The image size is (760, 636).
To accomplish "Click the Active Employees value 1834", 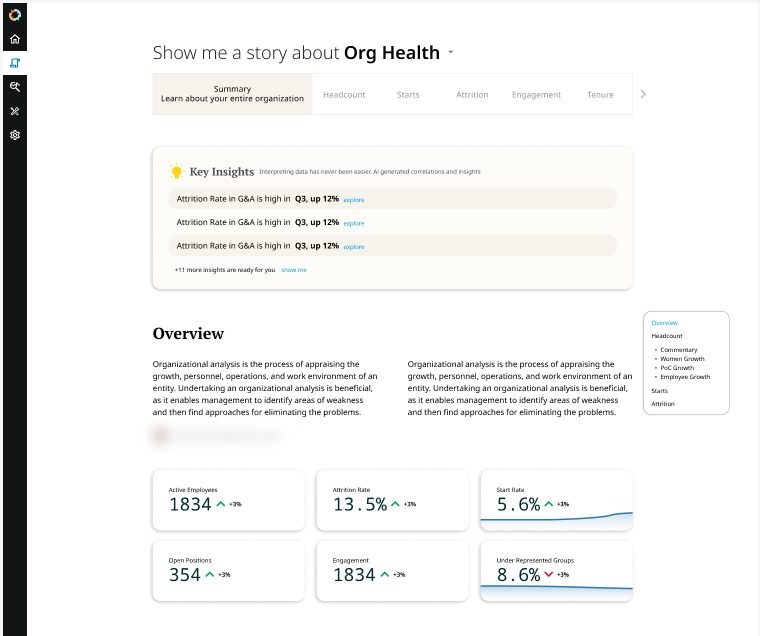I will point(190,505).
